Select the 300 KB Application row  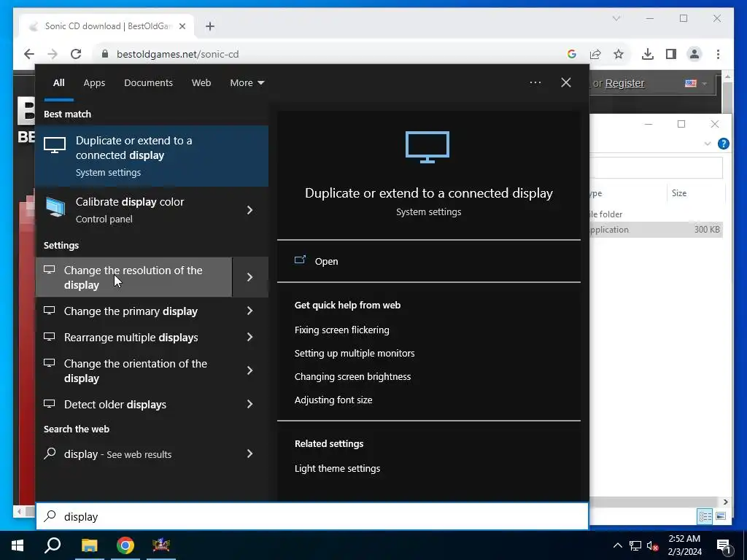tap(657, 230)
